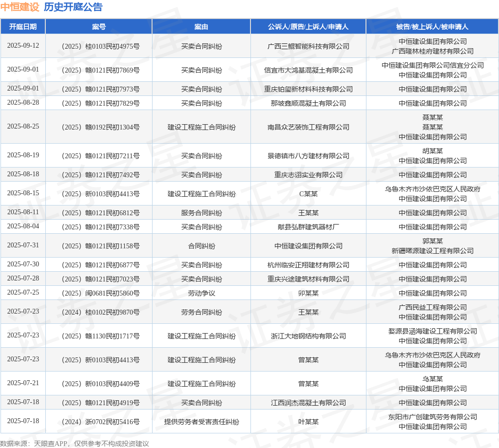Click defendant 郭某某

433,242
